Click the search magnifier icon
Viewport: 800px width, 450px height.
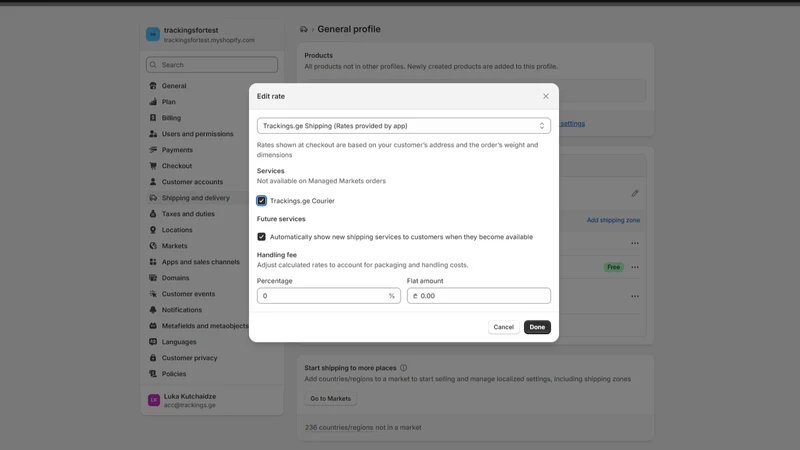click(x=153, y=65)
